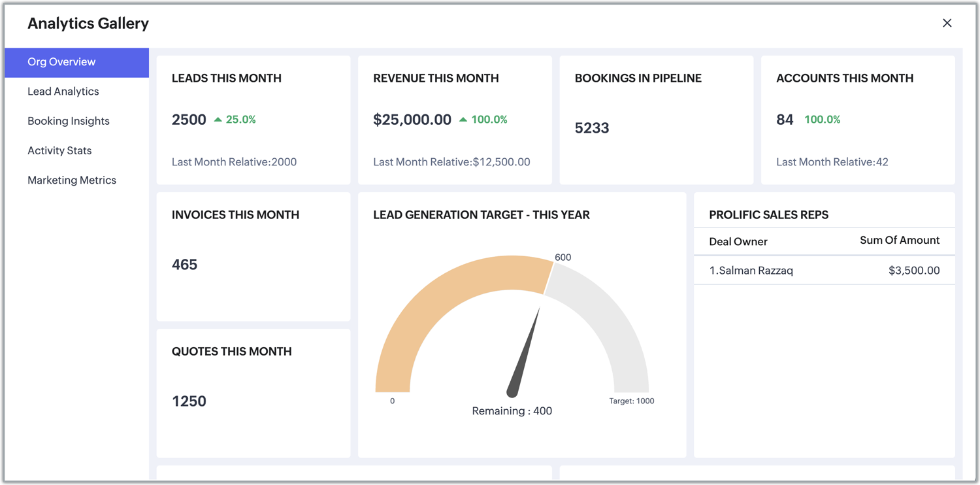Screen dimensions: 980x485
Task: Switch to Activity Stats section
Action: pyautogui.click(x=59, y=150)
